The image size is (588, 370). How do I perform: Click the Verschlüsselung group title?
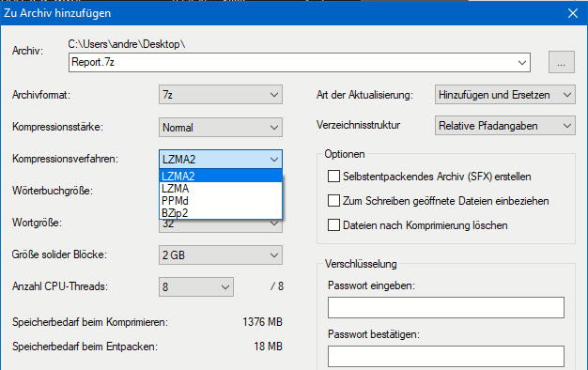click(x=361, y=264)
